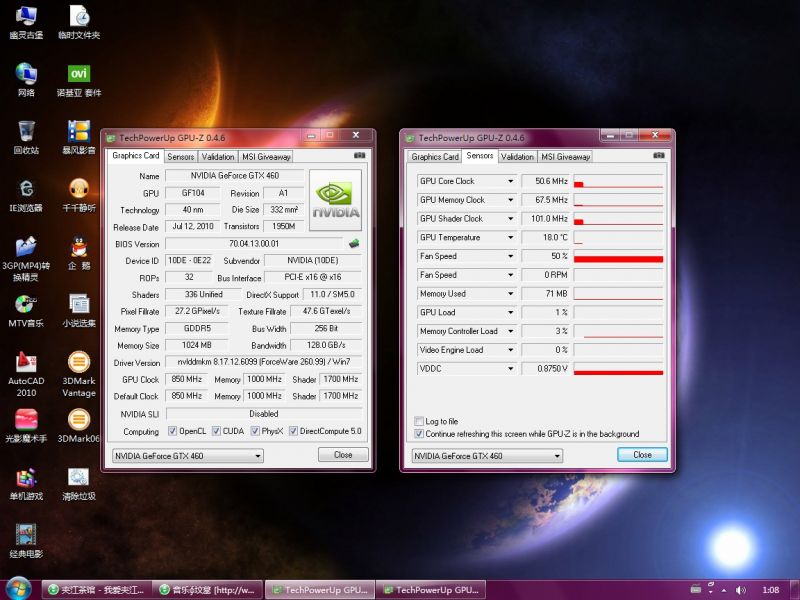The width and height of the screenshot is (800, 600).
Task: Open the 3DMark Vantage desktop icon
Action: pos(79,374)
